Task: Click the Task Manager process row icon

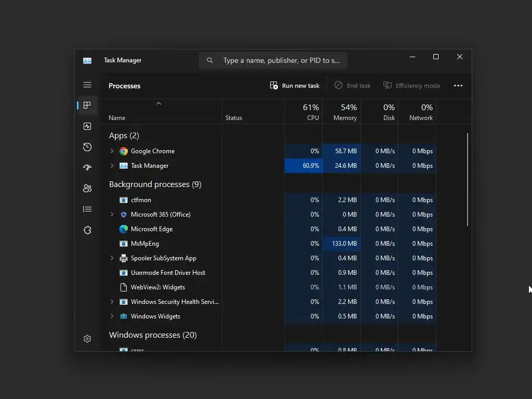Action: (x=124, y=166)
